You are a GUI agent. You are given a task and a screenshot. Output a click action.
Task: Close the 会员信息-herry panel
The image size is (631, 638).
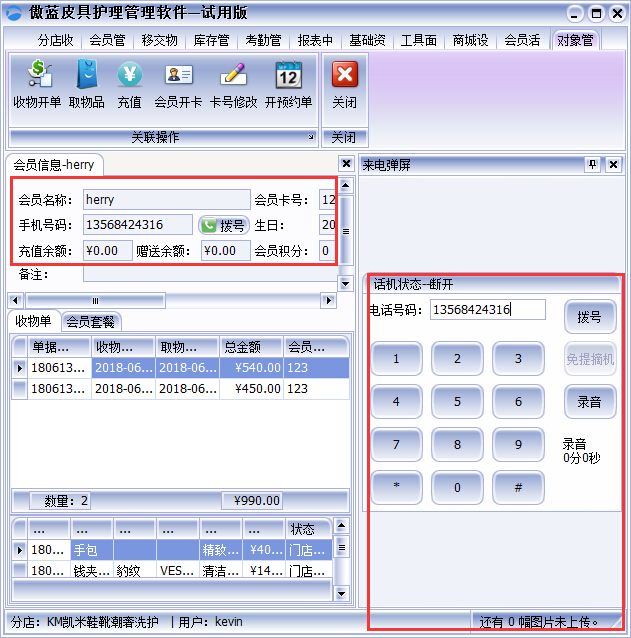point(346,164)
